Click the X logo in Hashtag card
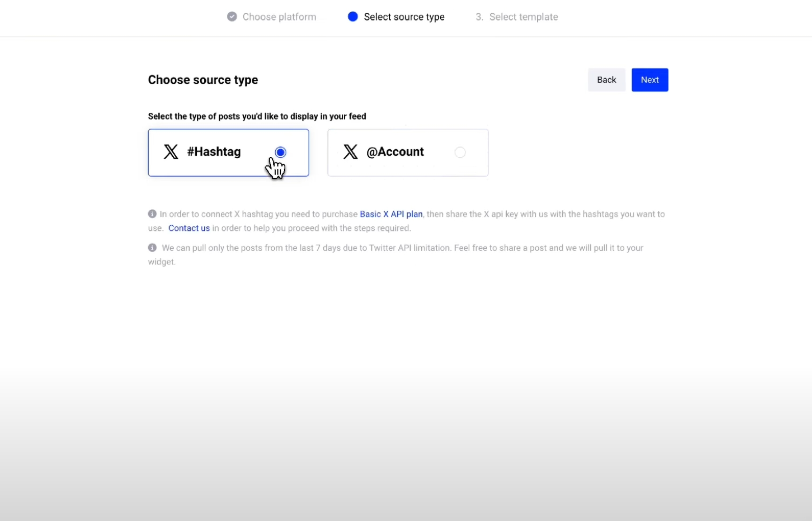 [x=171, y=152]
